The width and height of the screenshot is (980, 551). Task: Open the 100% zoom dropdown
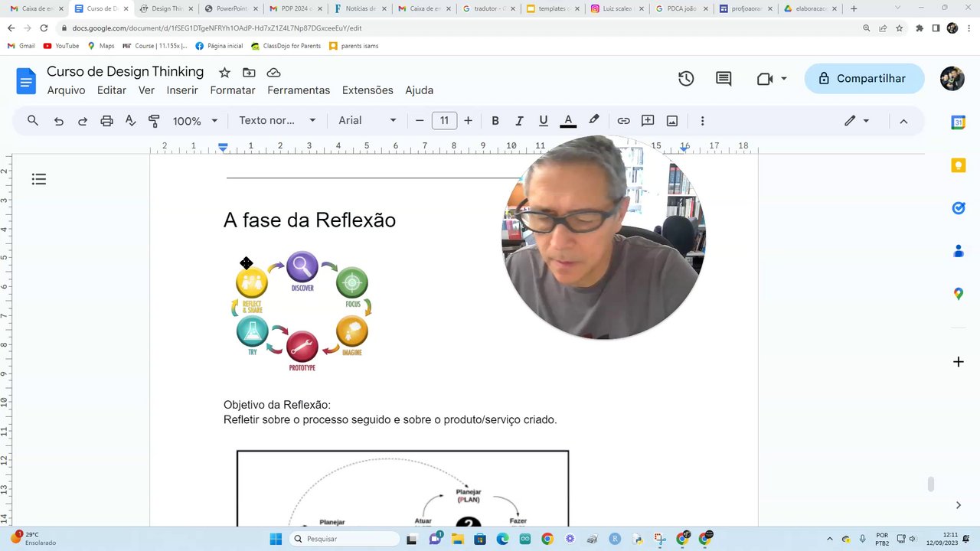click(195, 121)
